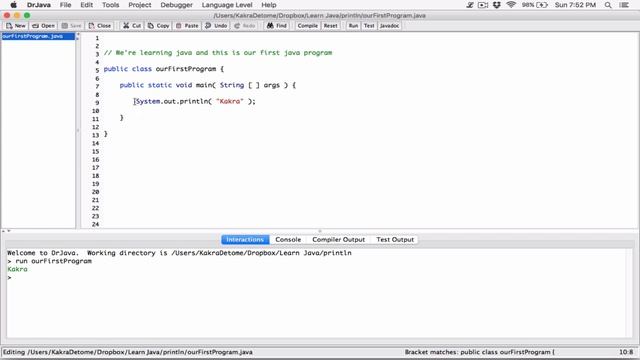640x360 pixels.
Task: Open the Debugger menu
Action: (176, 5)
